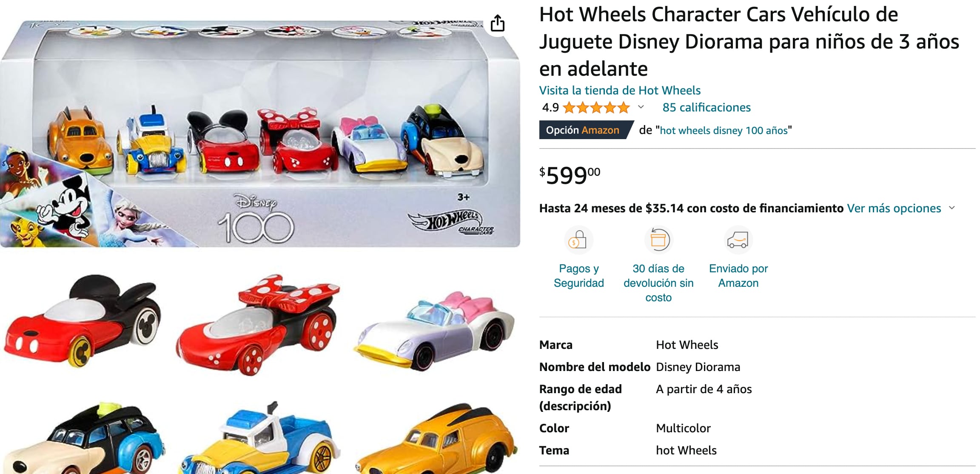Select the Daisy Duck car thumbnail
Screen dimensions: 980x474
point(434,330)
